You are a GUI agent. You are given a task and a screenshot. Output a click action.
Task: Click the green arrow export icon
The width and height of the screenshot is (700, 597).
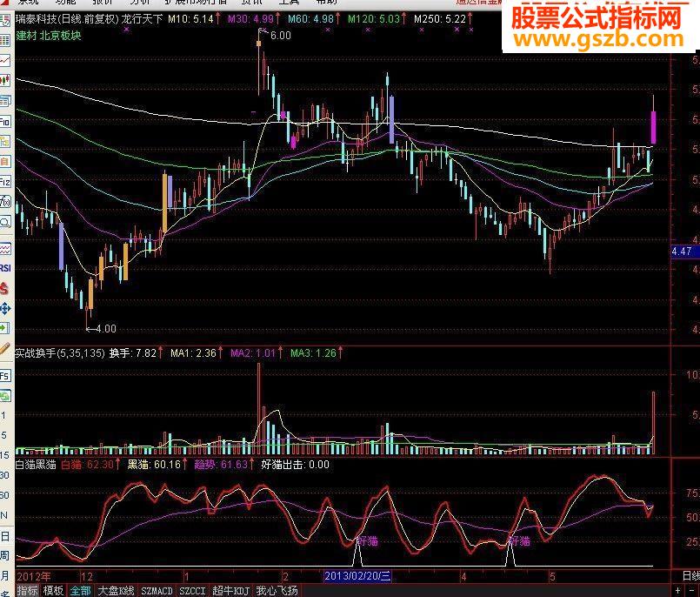(4, 328)
